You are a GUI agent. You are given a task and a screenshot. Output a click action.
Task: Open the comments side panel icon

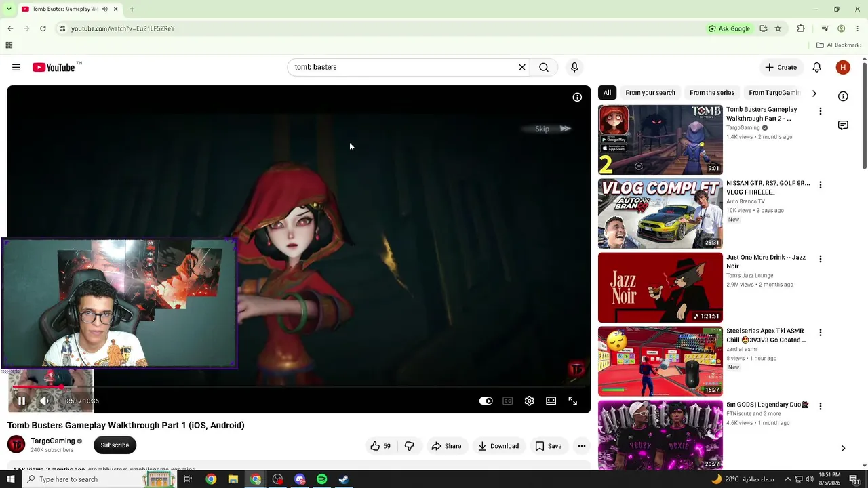(843, 125)
